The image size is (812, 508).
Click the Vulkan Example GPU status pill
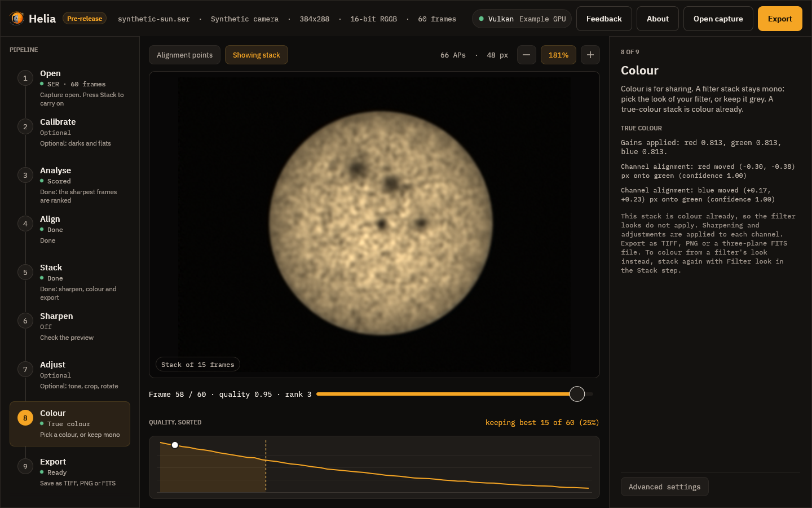point(522,19)
